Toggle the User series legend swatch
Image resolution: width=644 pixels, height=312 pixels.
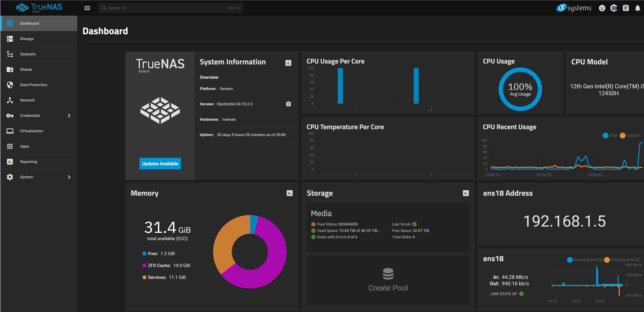pyautogui.click(x=606, y=135)
